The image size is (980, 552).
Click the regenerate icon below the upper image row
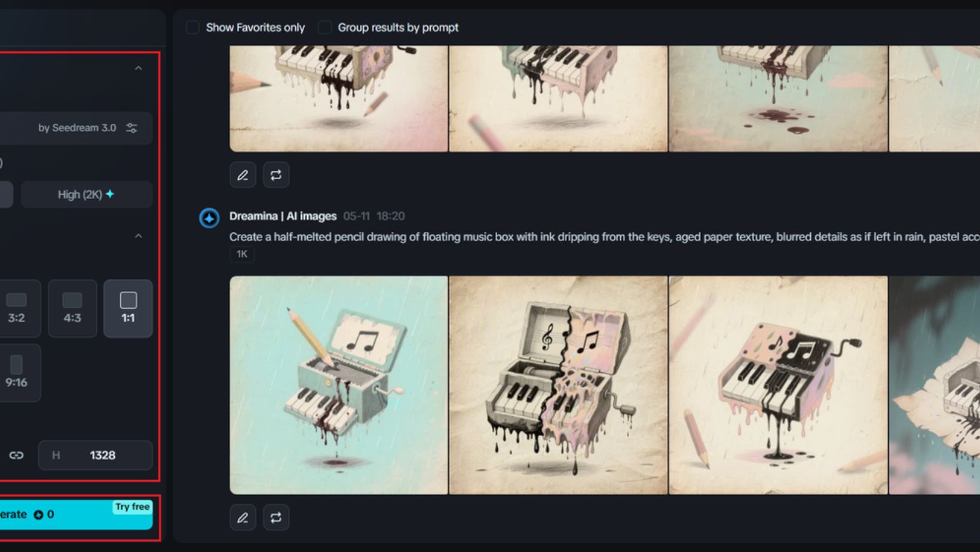275,175
